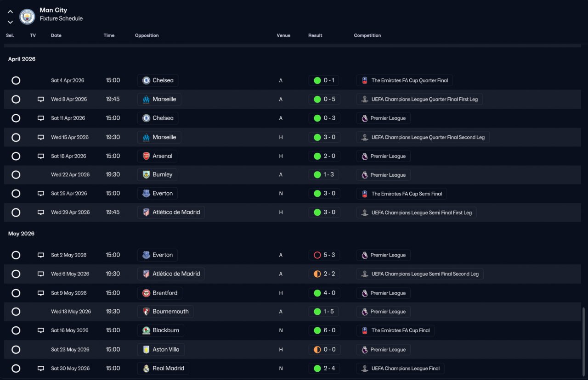Sort by Time column header
Viewport: 588px width, 380px height.
[x=109, y=35]
